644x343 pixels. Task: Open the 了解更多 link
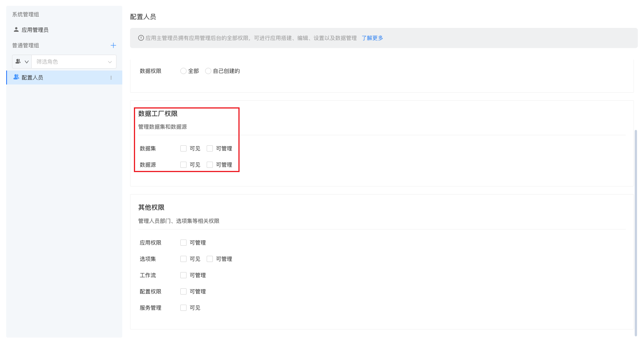372,38
